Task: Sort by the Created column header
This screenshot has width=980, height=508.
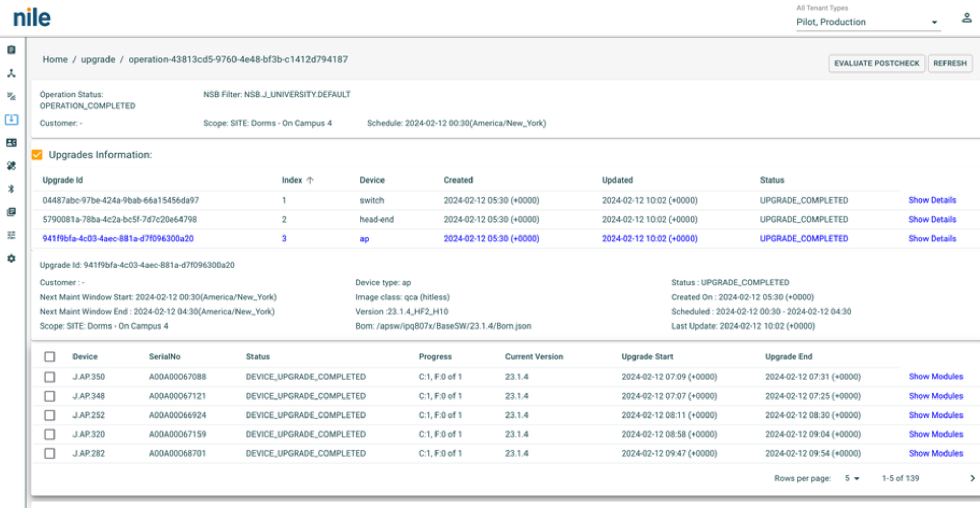Action: coord(458,180)
